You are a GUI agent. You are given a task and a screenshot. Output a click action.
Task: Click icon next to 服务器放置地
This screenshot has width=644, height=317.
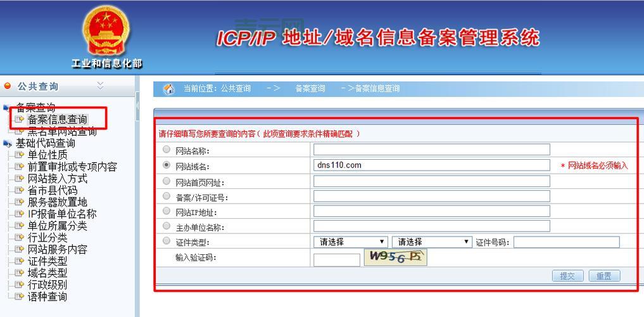(19, 202)
